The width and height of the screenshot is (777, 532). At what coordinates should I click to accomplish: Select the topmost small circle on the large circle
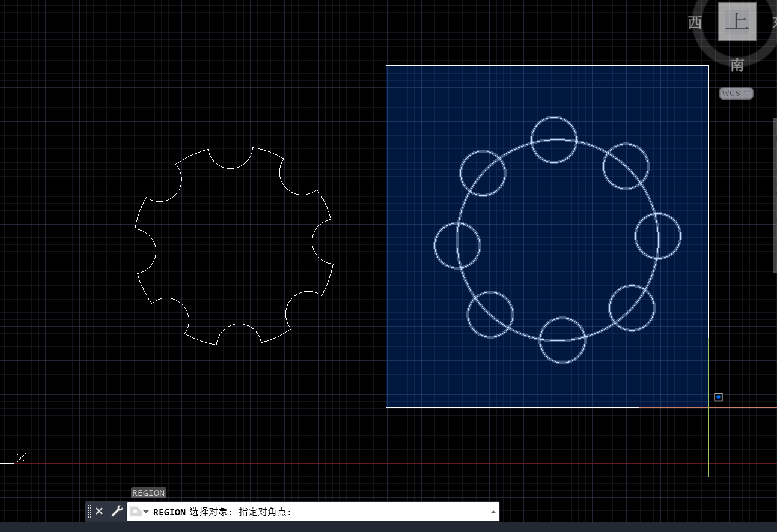click(554, 118)
